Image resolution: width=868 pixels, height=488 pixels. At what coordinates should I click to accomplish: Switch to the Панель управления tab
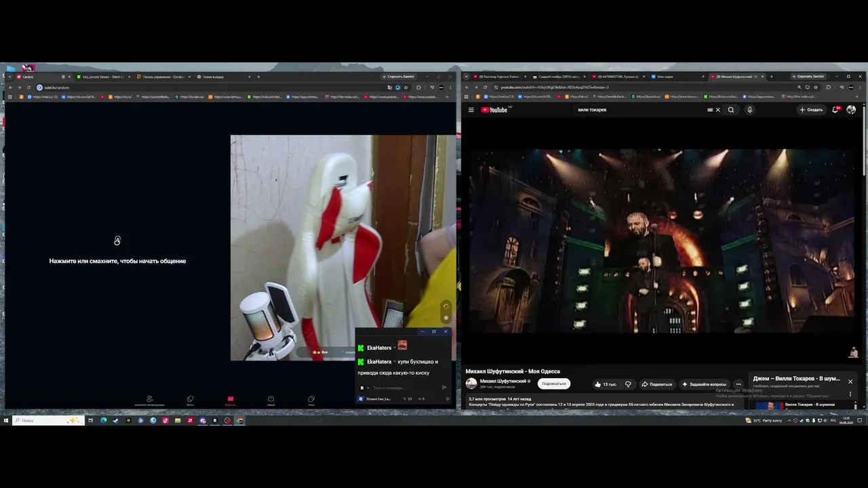163,77
